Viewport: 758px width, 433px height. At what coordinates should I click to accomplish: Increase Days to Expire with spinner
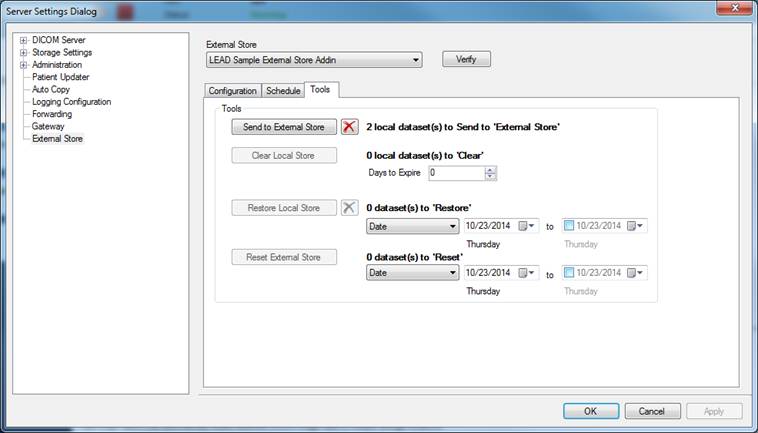tap(490, 170)
